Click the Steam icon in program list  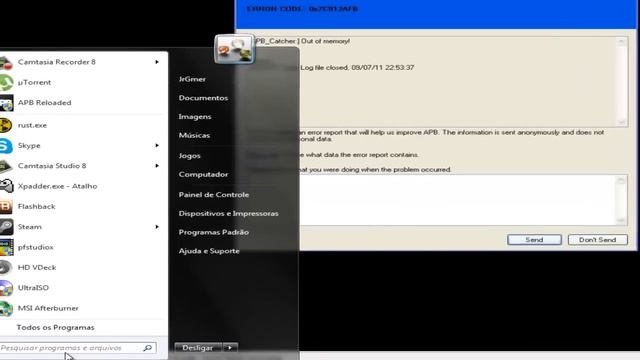click(6, 227)
